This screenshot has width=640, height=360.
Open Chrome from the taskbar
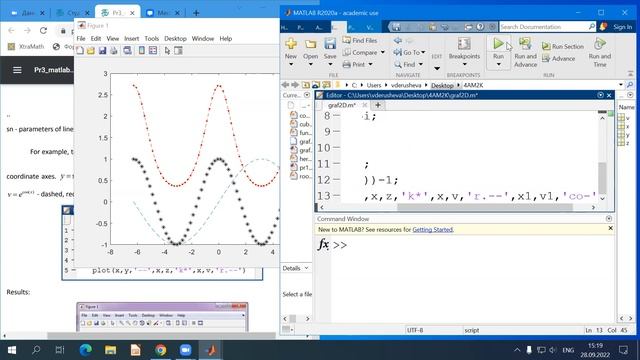point(160,350)
